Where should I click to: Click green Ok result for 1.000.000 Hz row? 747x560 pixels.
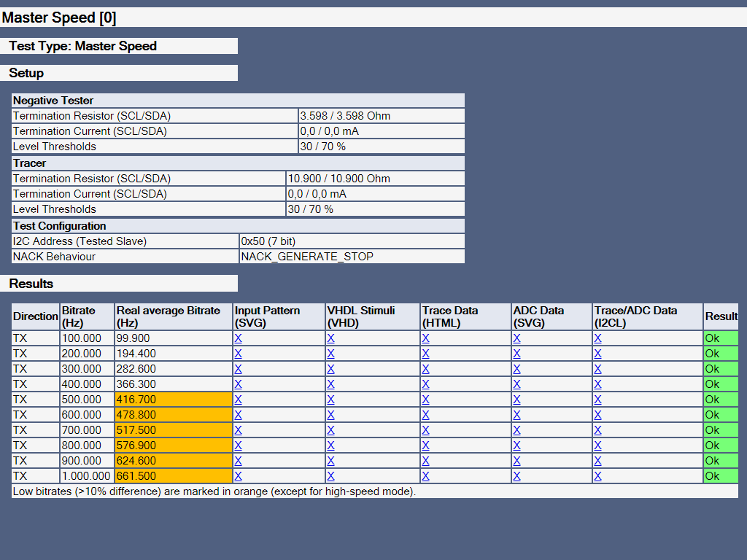point(720,476)
